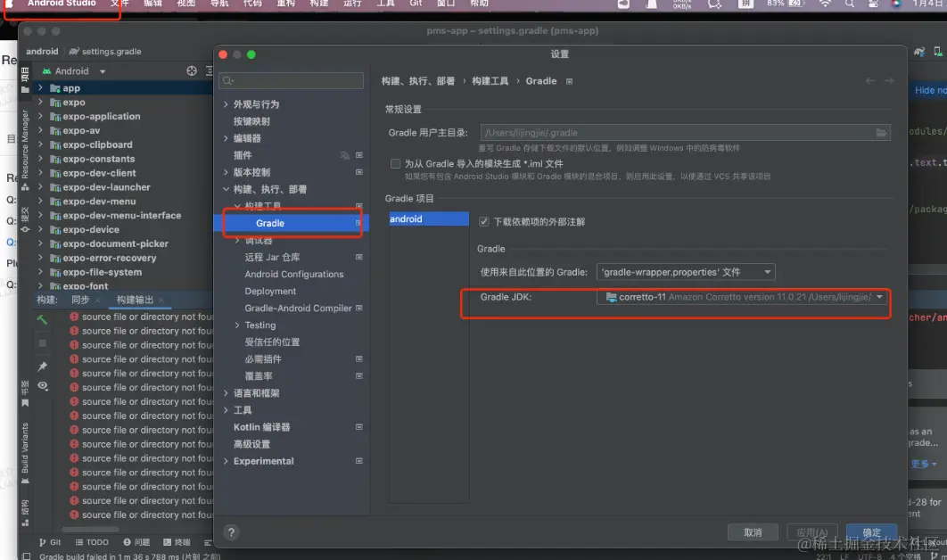Open the 代码 menu in menu bar
This screenshot has height=560, width=947.
pos(252,4)
